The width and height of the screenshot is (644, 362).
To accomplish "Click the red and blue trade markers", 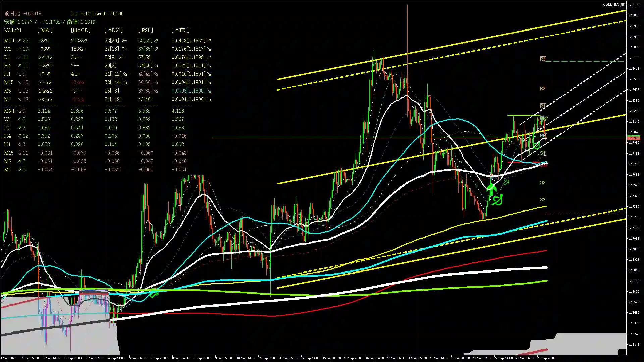I will (x=492, y=177).
